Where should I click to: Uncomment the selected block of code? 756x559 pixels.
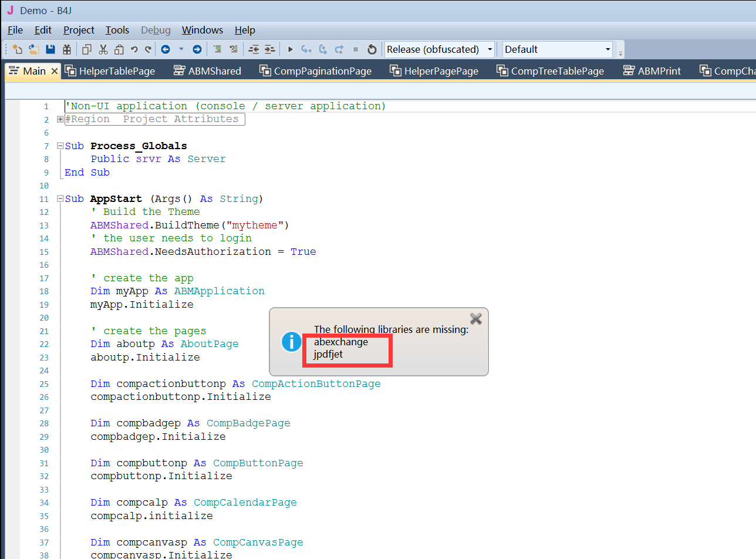click(x=234, y=49)
